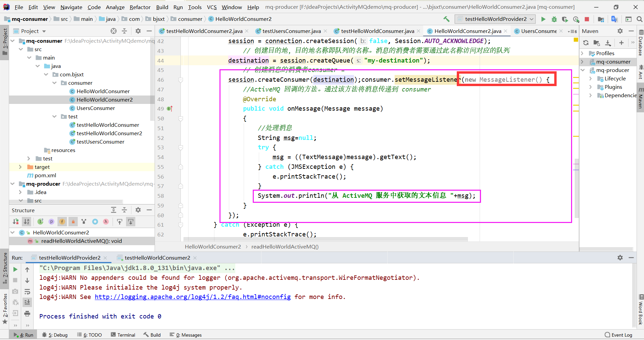
Task: Run with Coverage using the shield icon
Action: tap(565, 19)
